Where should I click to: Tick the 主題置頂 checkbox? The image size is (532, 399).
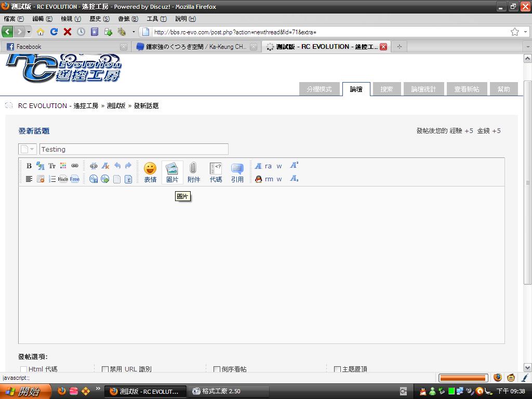(x=337, y=369)
